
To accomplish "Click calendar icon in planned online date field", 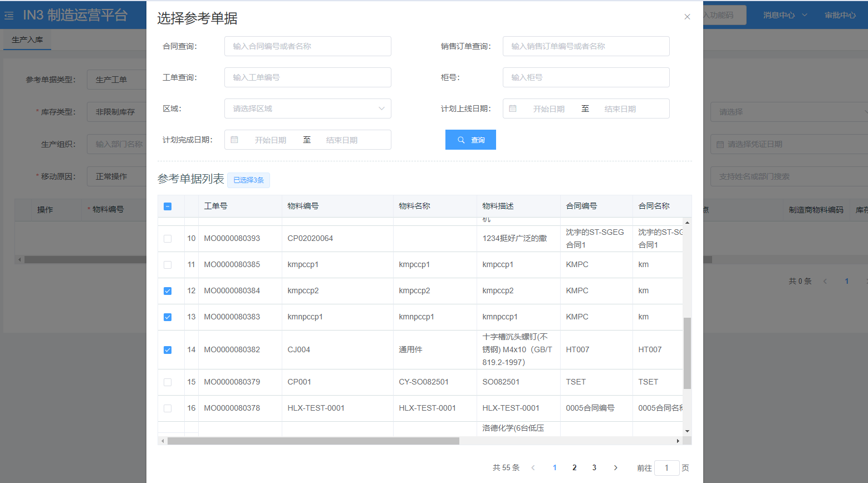I will 513,109.
